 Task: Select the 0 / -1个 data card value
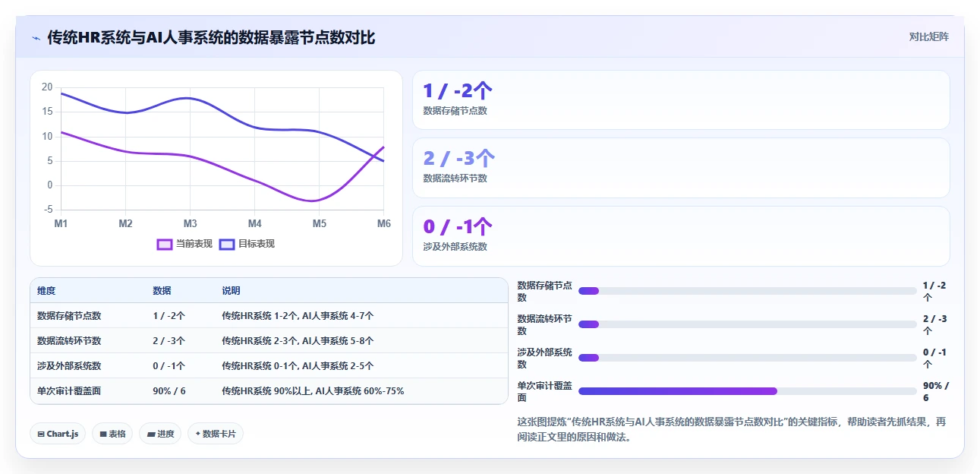click(x=458, y=226)
